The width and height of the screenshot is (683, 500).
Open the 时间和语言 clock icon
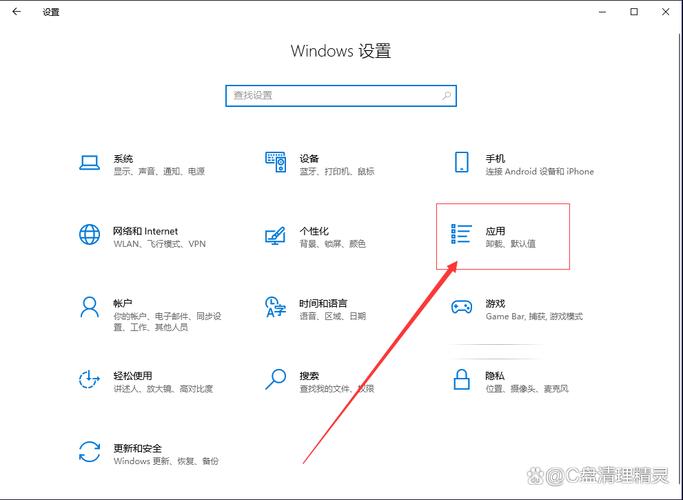tap(275, 307)
